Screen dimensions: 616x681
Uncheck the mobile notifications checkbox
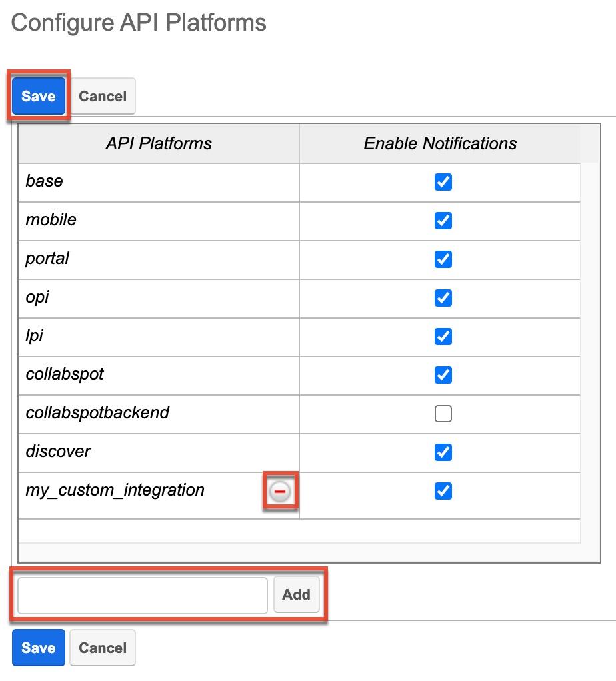pyautogui.click(x=443, y=221)
